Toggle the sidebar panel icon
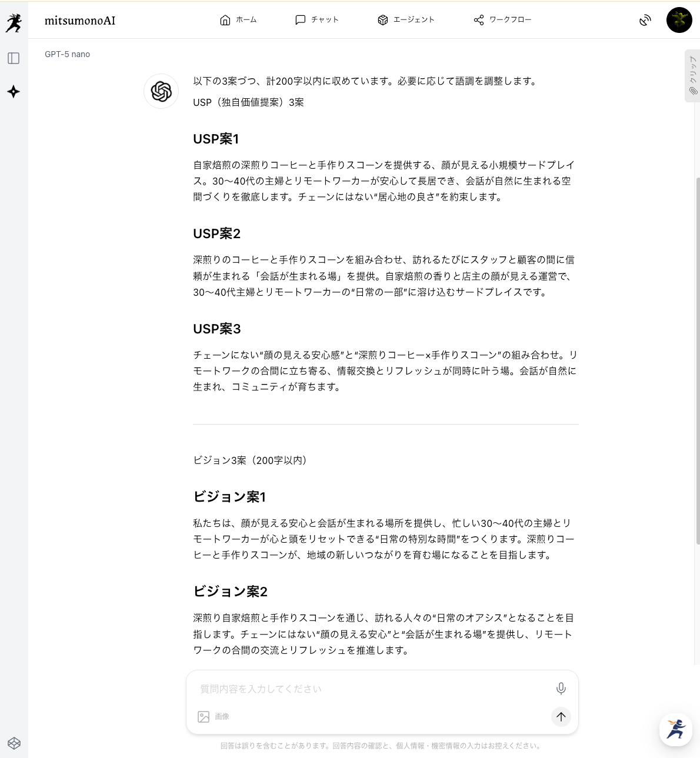 click(14, 58)
